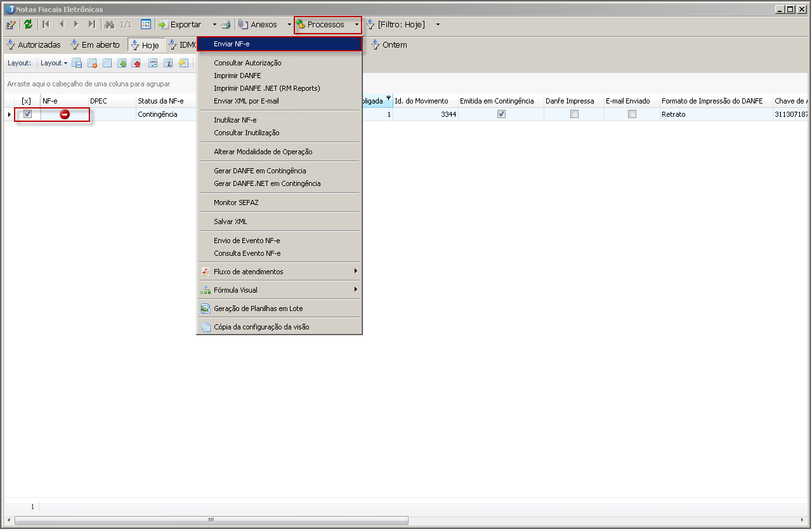Go to the first record
The width and height of the screenshot is (812, 530).
coord(46,25)
